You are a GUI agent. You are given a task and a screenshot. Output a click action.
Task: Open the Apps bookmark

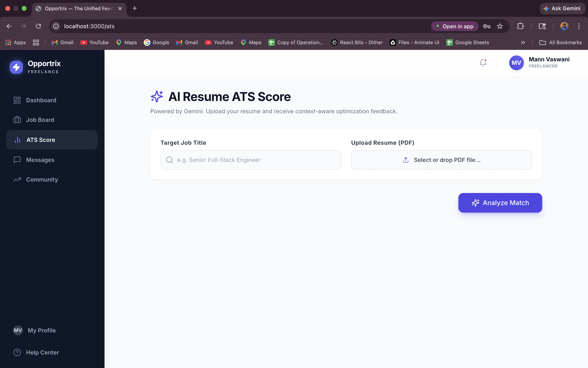16,43
